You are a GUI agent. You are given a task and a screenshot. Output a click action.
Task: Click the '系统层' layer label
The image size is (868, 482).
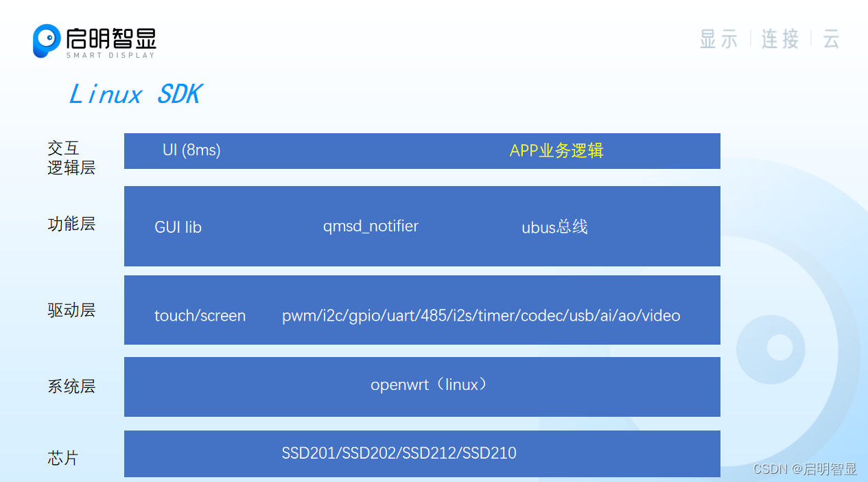click(71, 386)
